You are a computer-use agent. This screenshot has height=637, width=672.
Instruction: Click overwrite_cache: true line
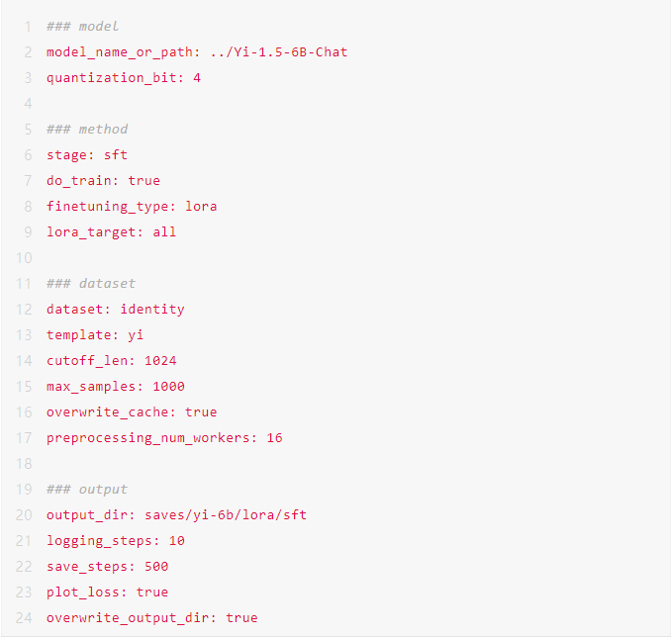(x=132, y=412)
